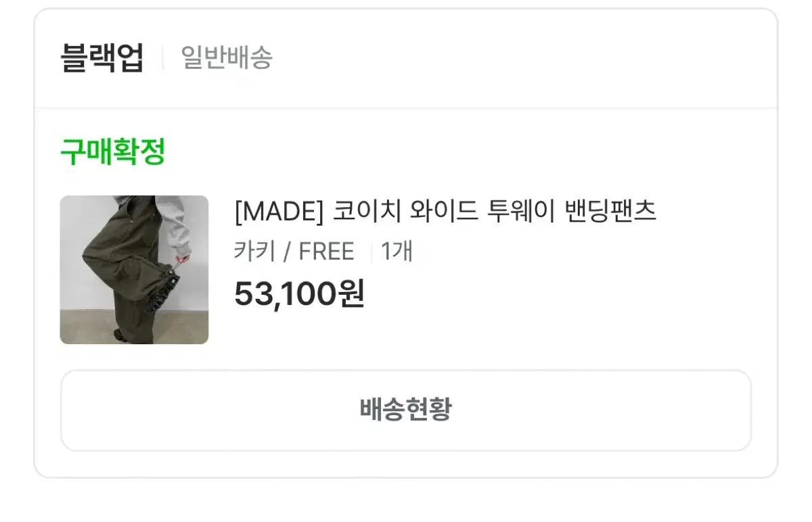Click the FREE size option text
Screen dimensions: 812x522
tap(326, 252)
